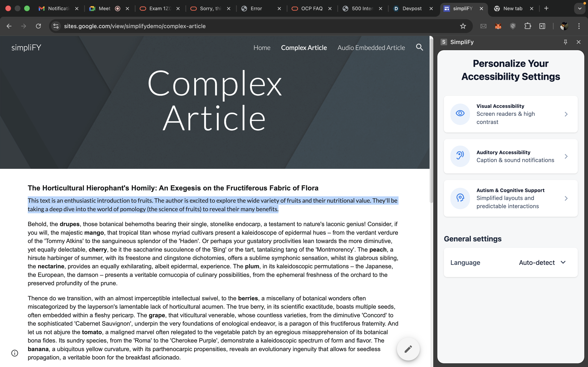
Task: Pin the SimpliFy side panel
Action: pos(565,42)
